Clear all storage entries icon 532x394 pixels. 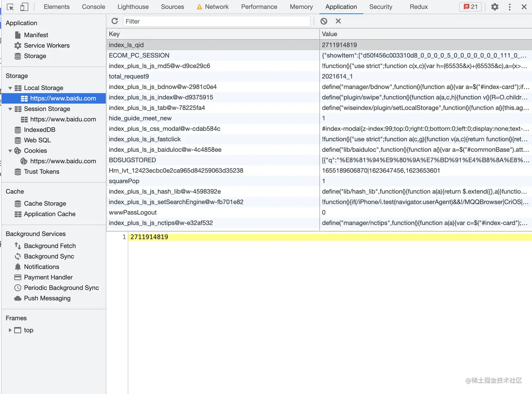324,21
